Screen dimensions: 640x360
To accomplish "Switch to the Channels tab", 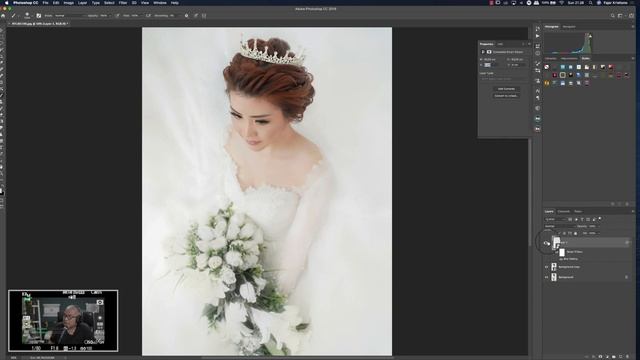I will coord(564,211).
